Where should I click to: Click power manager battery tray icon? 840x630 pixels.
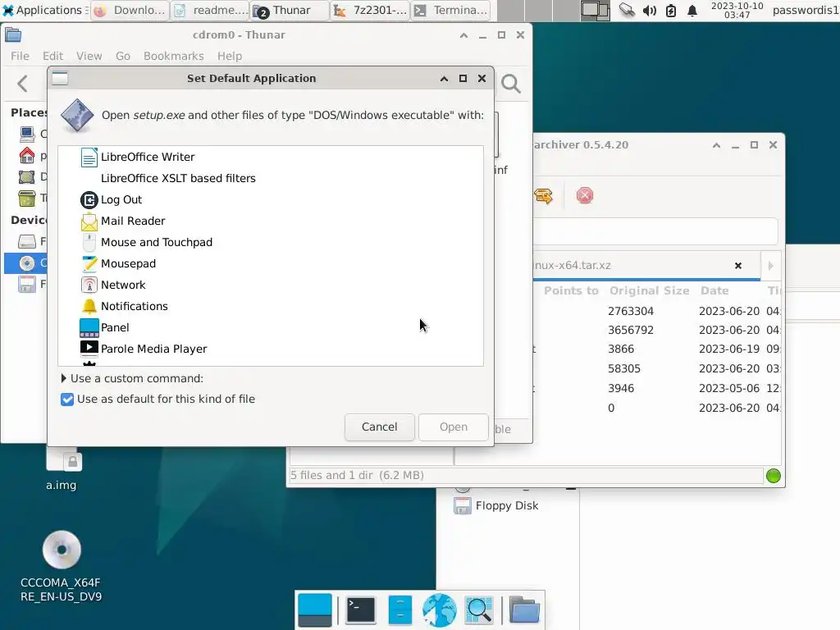671,10
